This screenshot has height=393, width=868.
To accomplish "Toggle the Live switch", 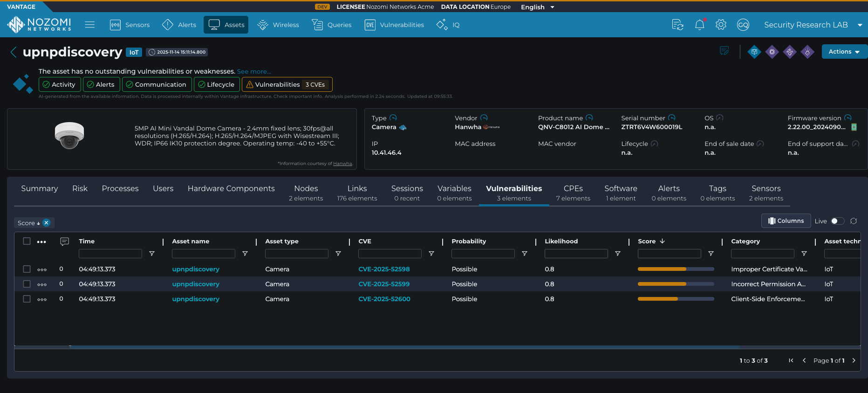I will 837,221.
